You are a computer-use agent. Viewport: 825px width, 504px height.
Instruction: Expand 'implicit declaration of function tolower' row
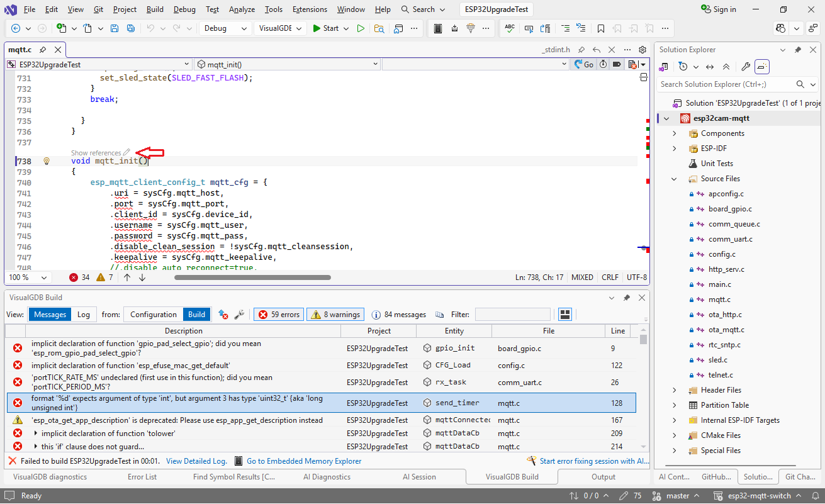point(36,434)
